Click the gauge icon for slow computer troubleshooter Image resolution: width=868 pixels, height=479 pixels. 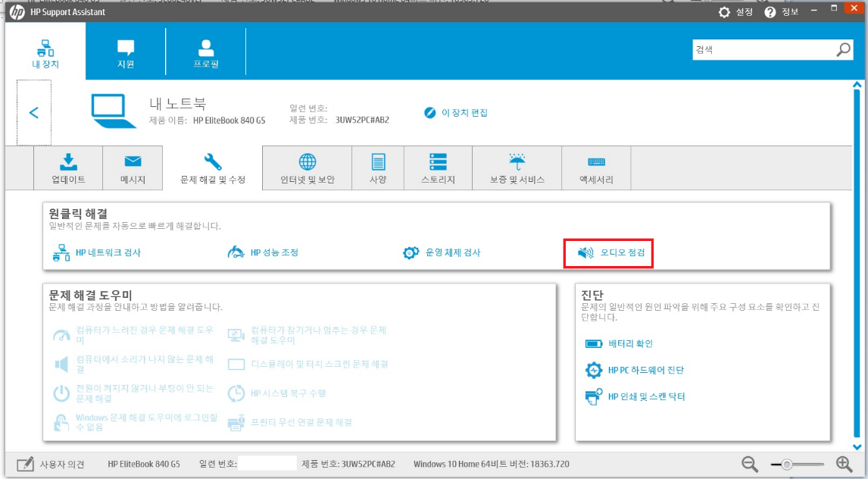[x=61, y=335]
